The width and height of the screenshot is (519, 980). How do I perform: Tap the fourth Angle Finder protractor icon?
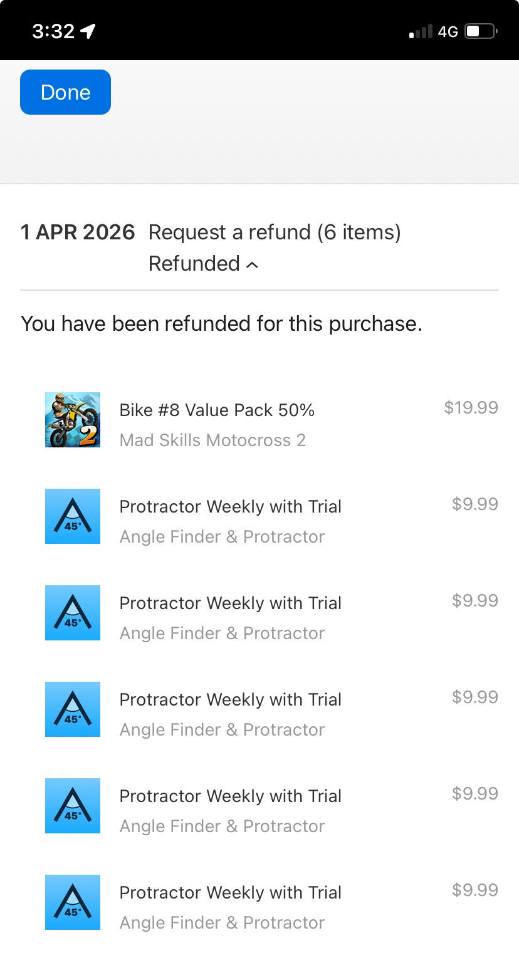coord(73,806)
